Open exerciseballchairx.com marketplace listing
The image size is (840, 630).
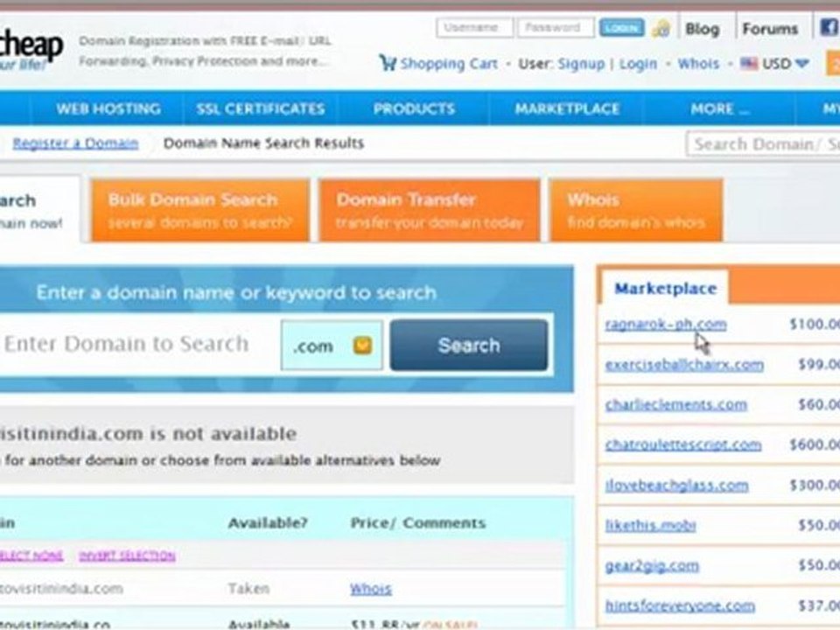tap(684, 365)
